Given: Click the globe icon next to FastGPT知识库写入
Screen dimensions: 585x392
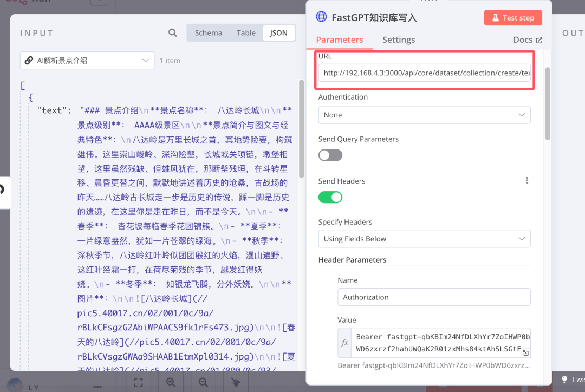Looking at the screenshot, I should (321, 17).
